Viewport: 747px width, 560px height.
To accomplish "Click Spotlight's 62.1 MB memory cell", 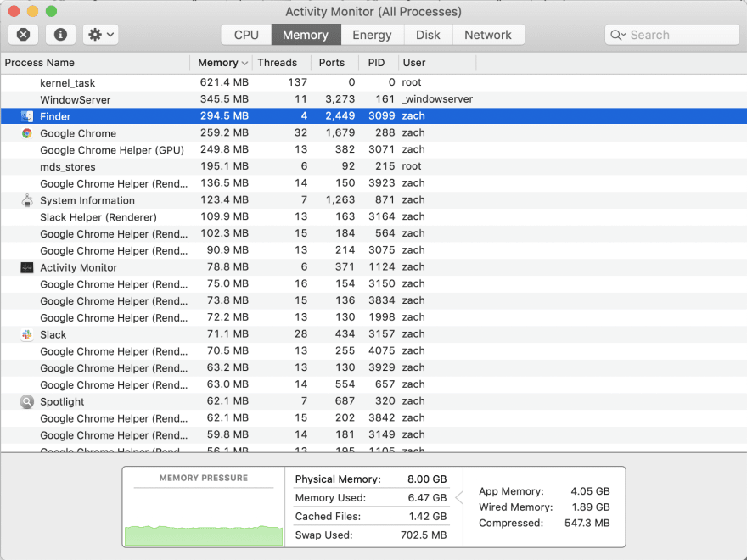I will click(227, 401).
